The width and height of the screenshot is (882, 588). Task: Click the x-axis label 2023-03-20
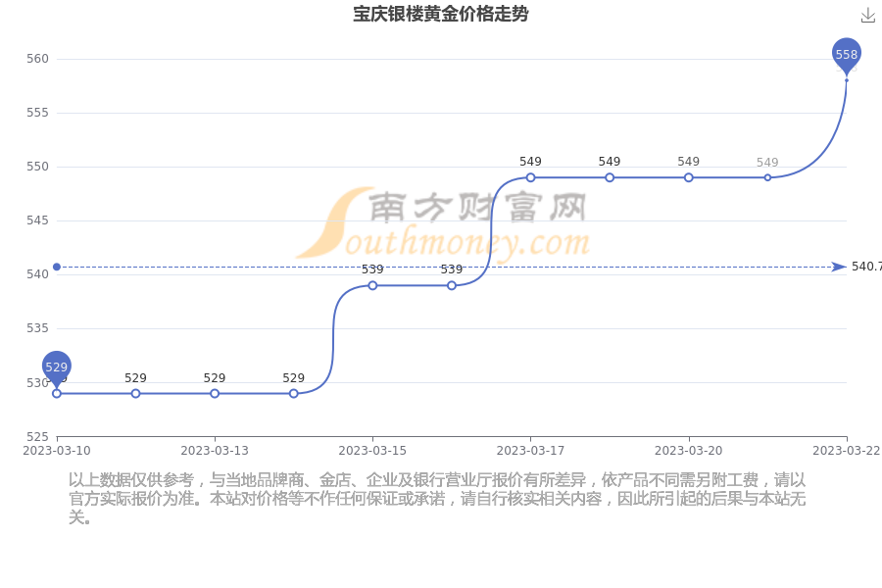click(x=689, y=451)
